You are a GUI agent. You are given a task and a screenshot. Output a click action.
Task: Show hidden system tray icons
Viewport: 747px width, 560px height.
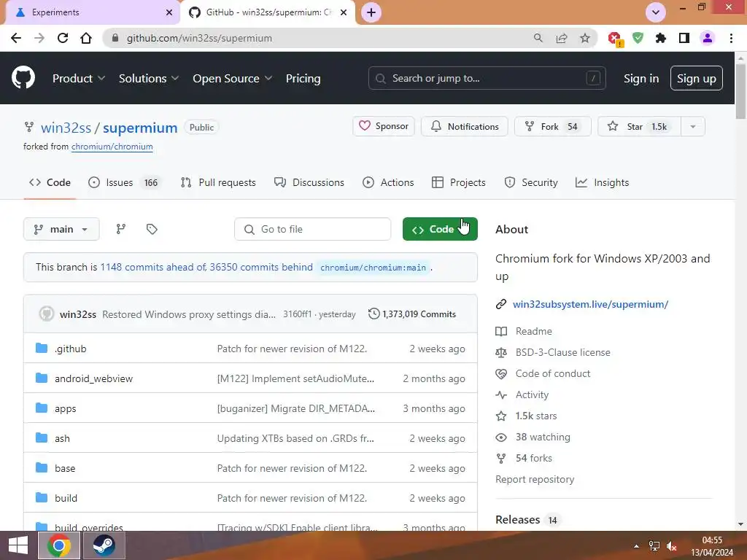click(636, 546)
